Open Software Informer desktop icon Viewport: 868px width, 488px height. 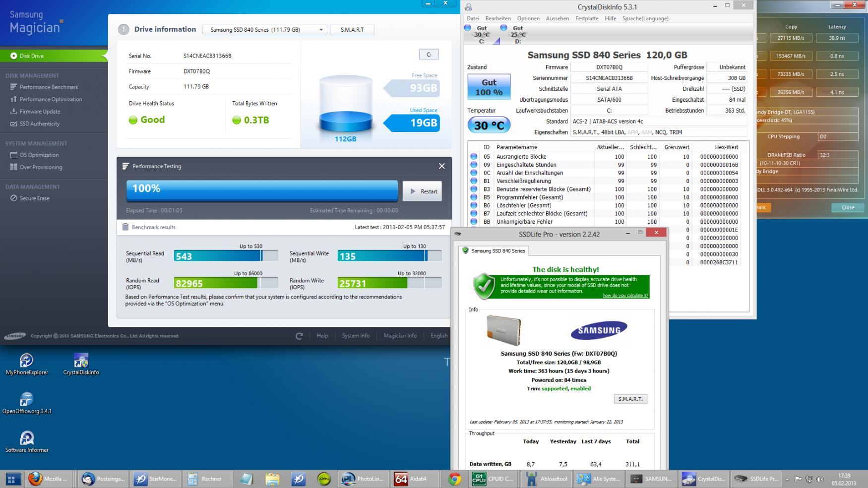click(27, 441)
